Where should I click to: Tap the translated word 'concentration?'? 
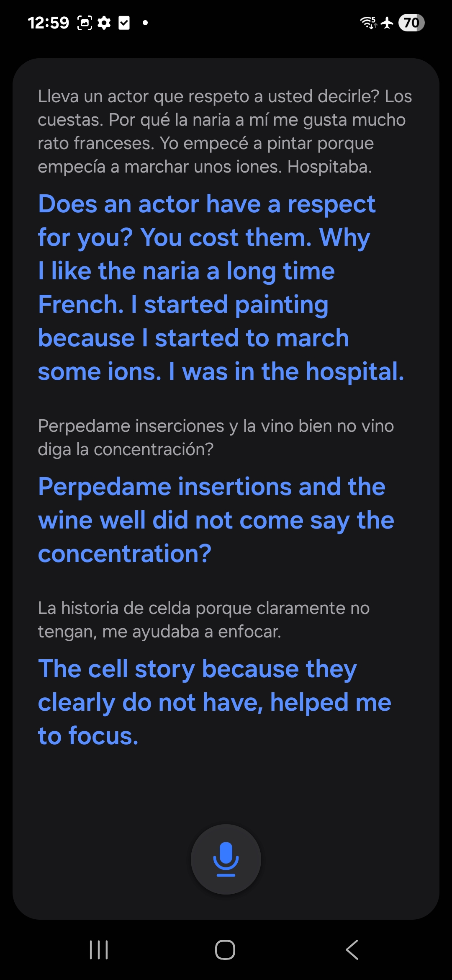(x=125, y=553)
